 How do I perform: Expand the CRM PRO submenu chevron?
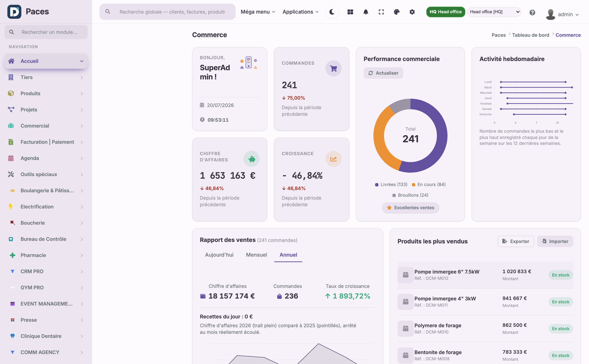82,271
